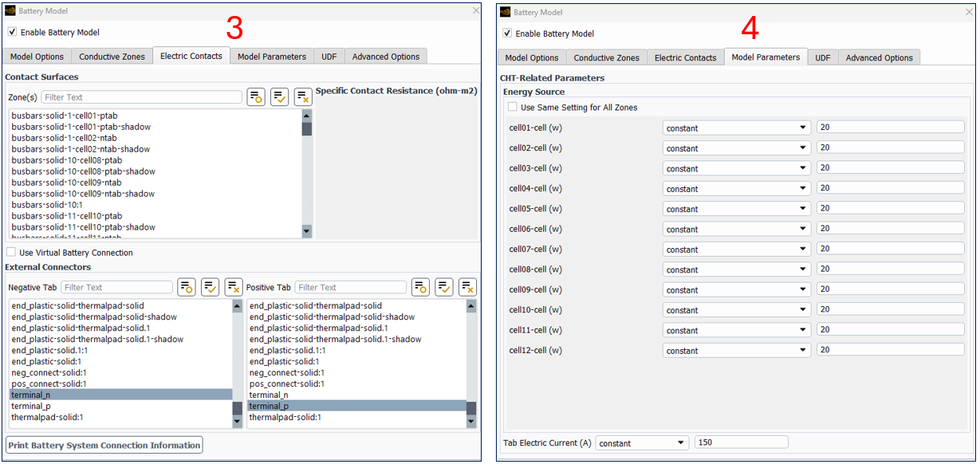980x464 pixels.
Task: Enable Use Virtual Battery Connection checkbox
Action: [11, 253]
